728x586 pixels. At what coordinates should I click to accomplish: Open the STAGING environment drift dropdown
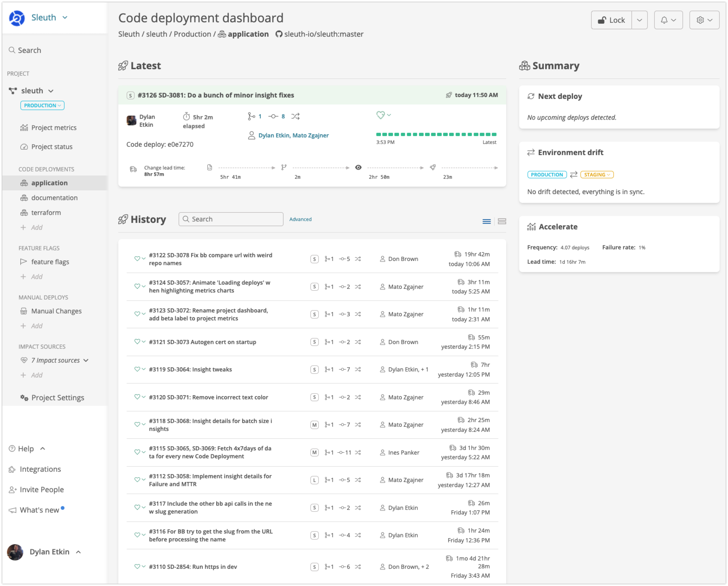597,175
